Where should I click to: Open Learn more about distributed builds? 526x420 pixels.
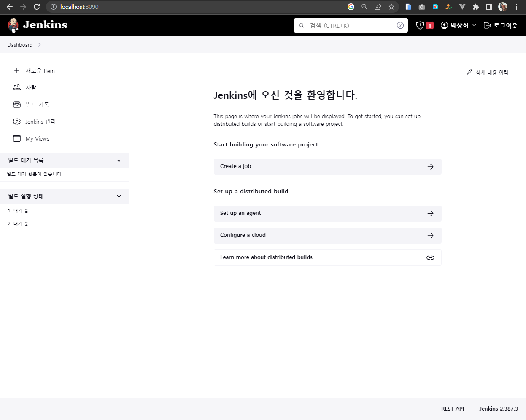click(327, 257)
